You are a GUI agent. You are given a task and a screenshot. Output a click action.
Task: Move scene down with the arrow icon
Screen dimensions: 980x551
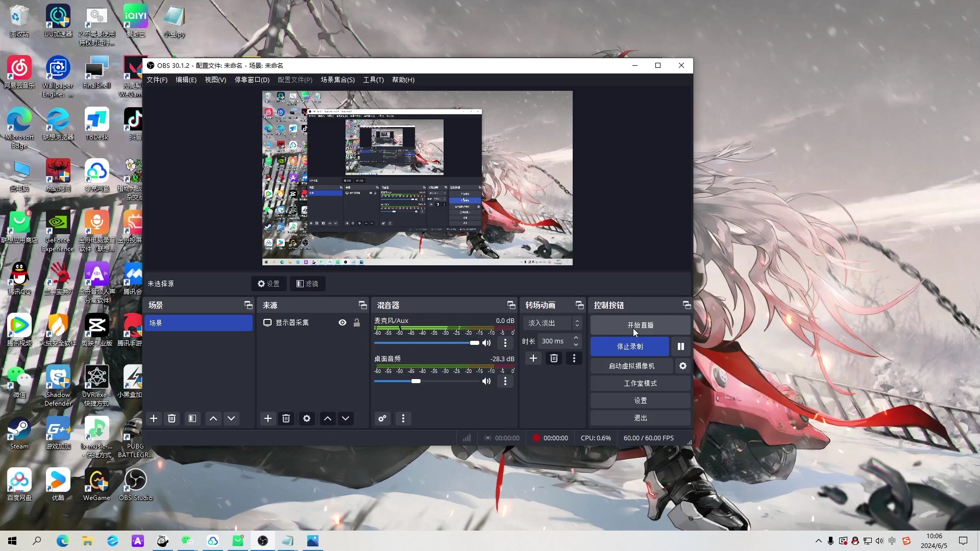point(231,418)
